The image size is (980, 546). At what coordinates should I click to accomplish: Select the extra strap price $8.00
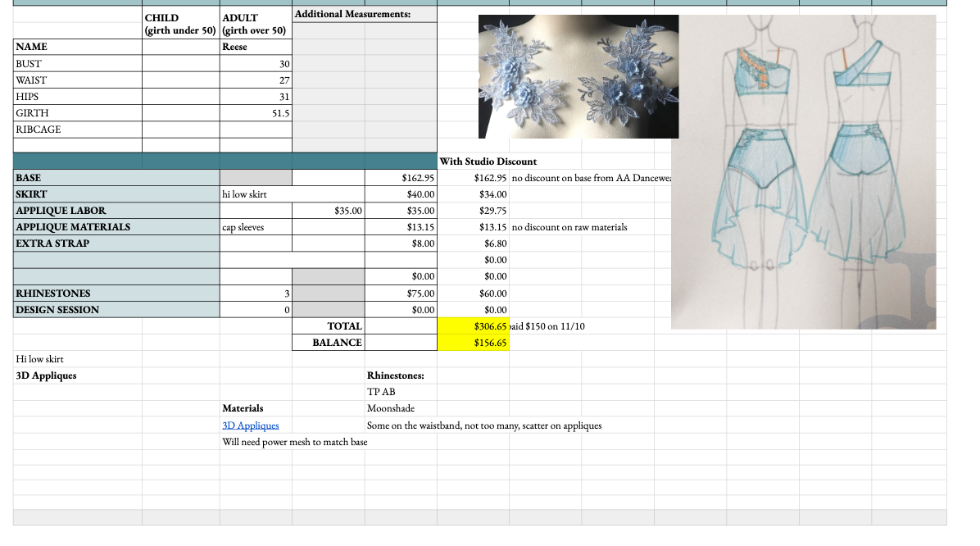pyautogui.click(x=401, y=243)
